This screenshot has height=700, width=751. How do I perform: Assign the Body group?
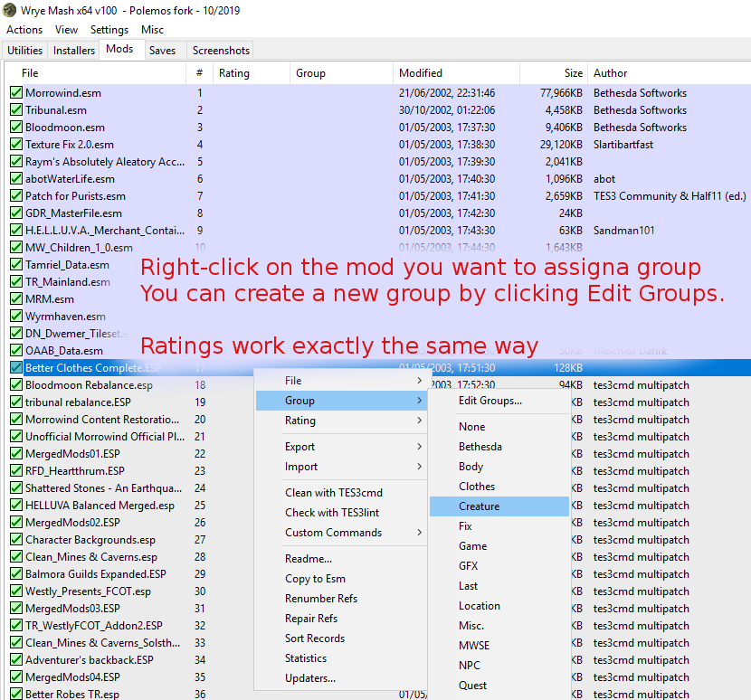(499, 467)
